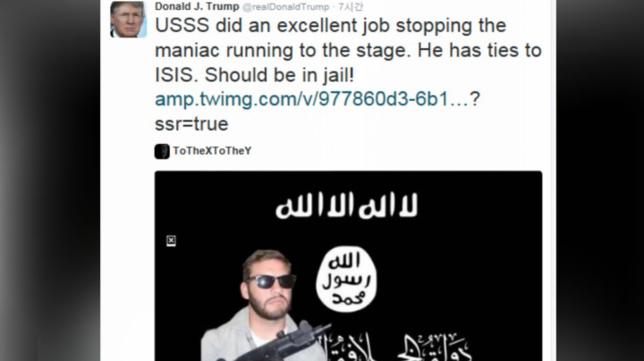Click the small ToTheXToTheY avatar icon
The width and height of the screenshot is (644, 361).
click(162, 151)
